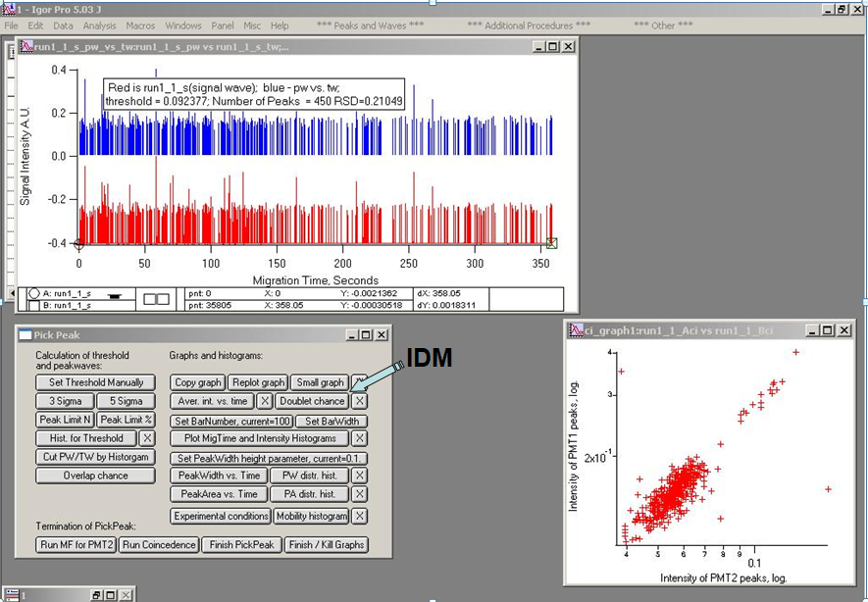Plot MigTime and Intensity Histograms

(x=260, y=438)
